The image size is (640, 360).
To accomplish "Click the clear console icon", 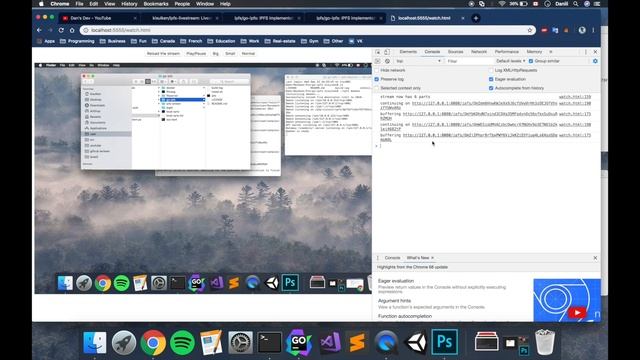I will pyautogui.click(x=387, y=61).
